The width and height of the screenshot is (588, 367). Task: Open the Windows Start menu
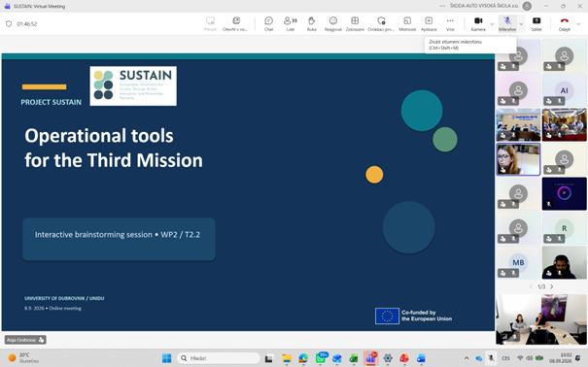point(166,358)
